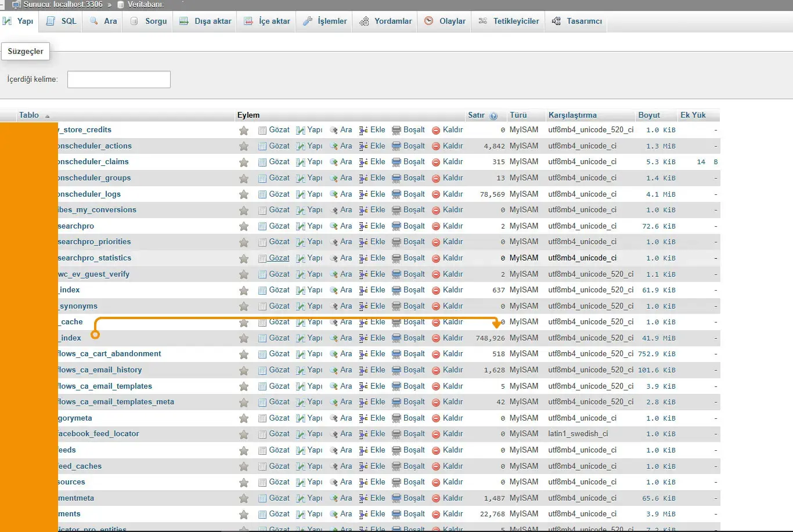The width and height of the screenshot is (793, 532).
Task: Click the Yapı icon for onscheduler_claims row
Action: [301, 162]
